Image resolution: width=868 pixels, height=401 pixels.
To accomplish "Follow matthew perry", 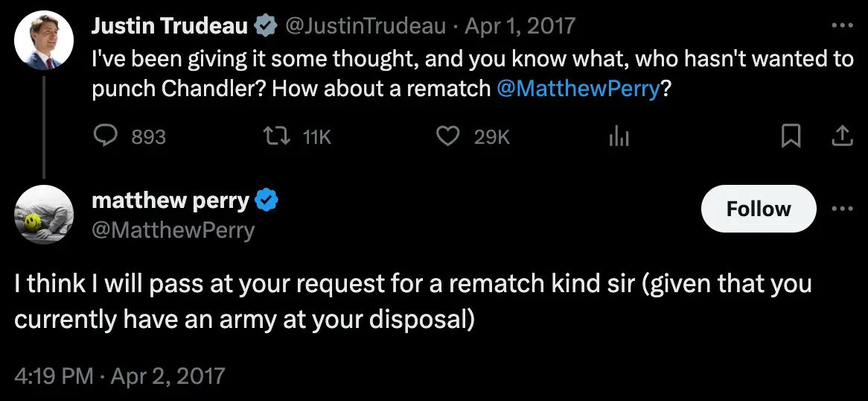I will click(x=759, y=209).
